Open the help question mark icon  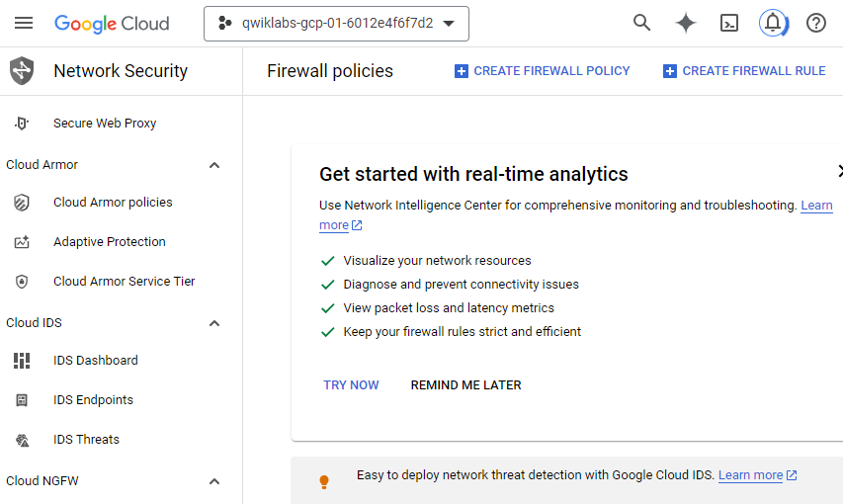pyautogui.click(x=815, y=23)
